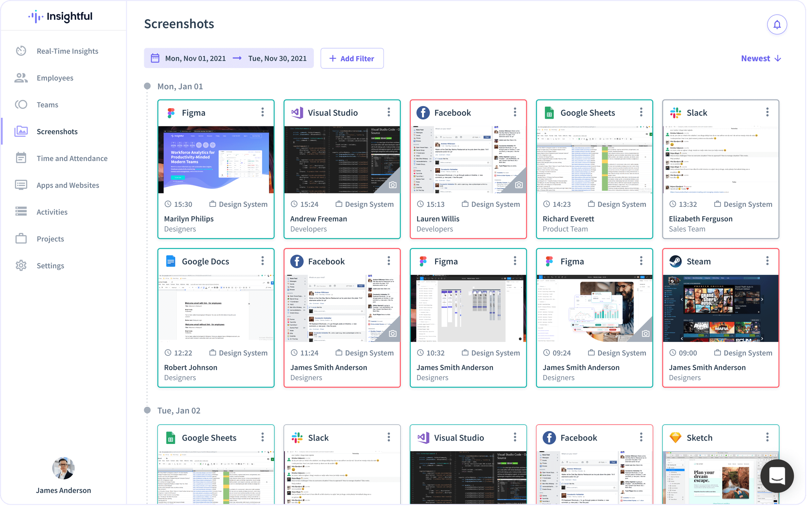Click the Google Sheets icon on Richard Everett's card
This screenshot has width=812, height=512.
coord(550,113)
